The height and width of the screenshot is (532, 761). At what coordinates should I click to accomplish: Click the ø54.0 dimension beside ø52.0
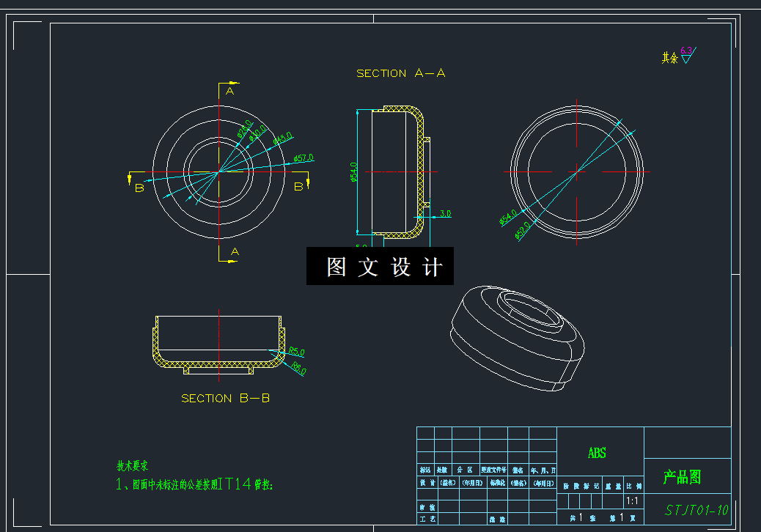507,217
